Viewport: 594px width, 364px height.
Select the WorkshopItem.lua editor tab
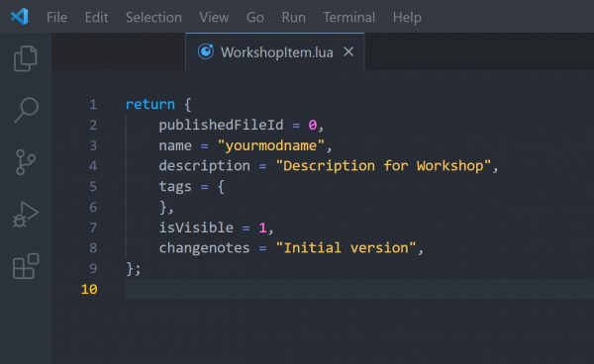click(275, 51)
